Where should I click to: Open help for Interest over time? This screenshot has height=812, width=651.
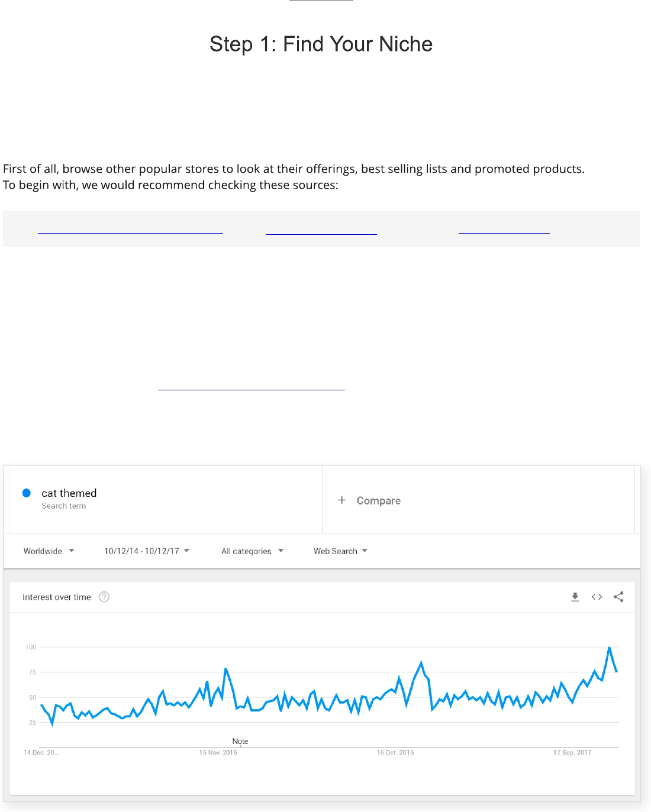coord(104,597)
